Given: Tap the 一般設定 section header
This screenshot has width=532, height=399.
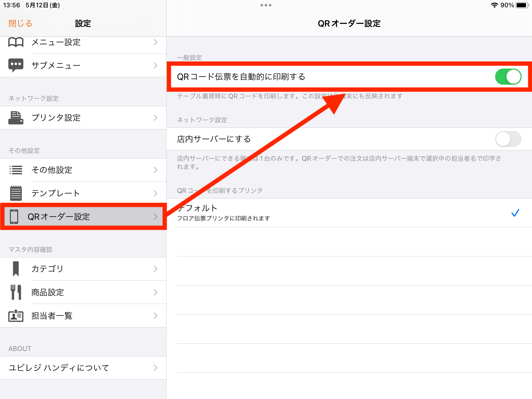Looking at the screenshot, I should (189, 58).
